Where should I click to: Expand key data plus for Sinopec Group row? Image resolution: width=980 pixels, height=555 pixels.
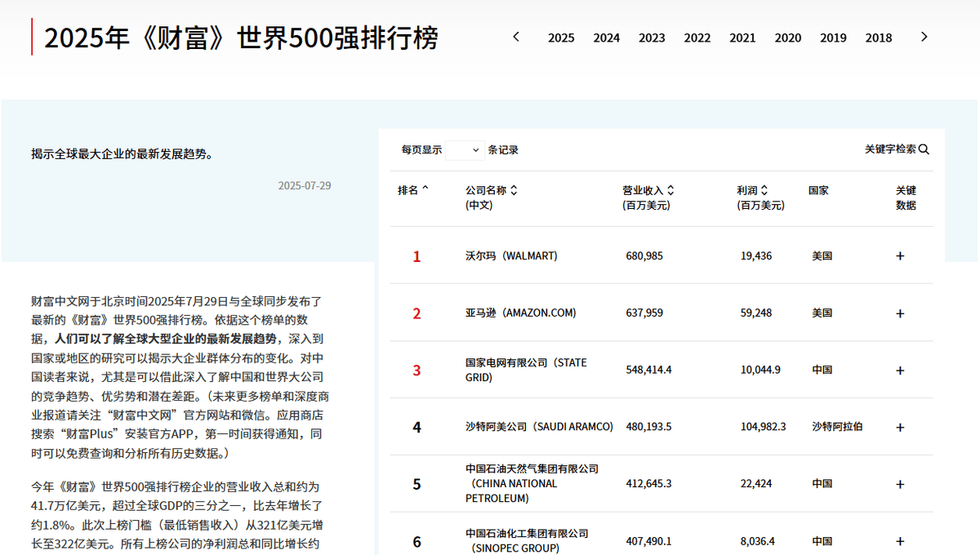pos(900,541)
